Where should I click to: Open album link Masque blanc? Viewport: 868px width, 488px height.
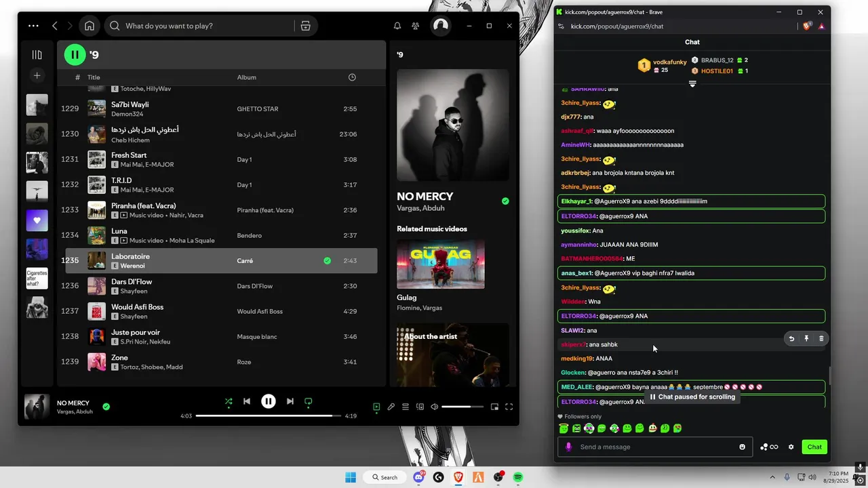click(257, 337)
